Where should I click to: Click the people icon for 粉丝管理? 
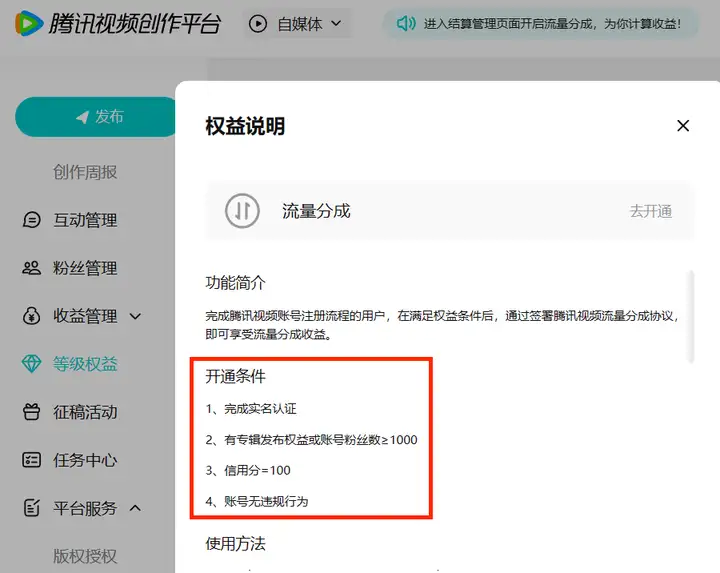[x=32, y=268]
